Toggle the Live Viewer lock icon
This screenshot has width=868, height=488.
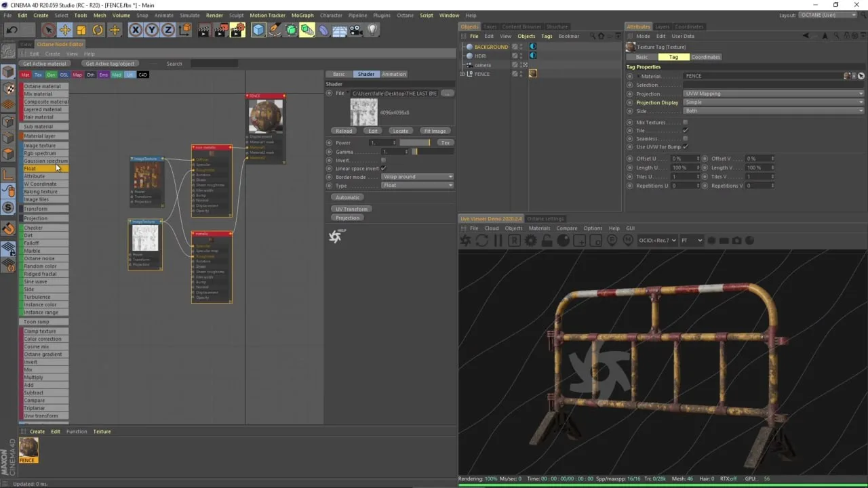pyautogui.click(x=547, y=241)
